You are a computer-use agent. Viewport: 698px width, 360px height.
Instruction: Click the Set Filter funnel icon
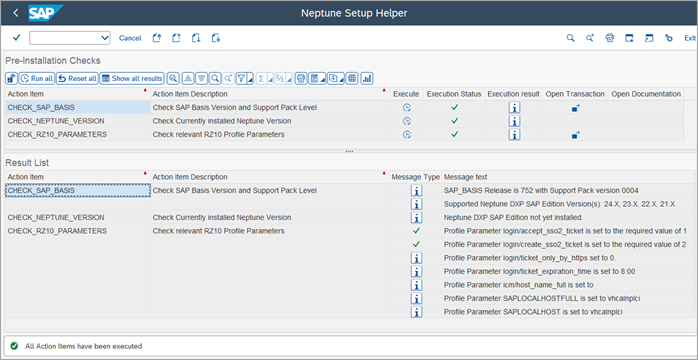coord(241,79)
